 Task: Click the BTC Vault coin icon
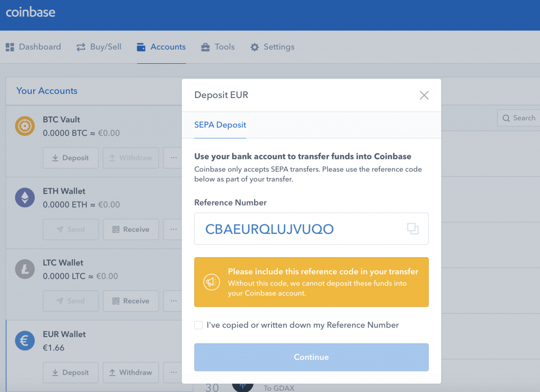(25, 126)
